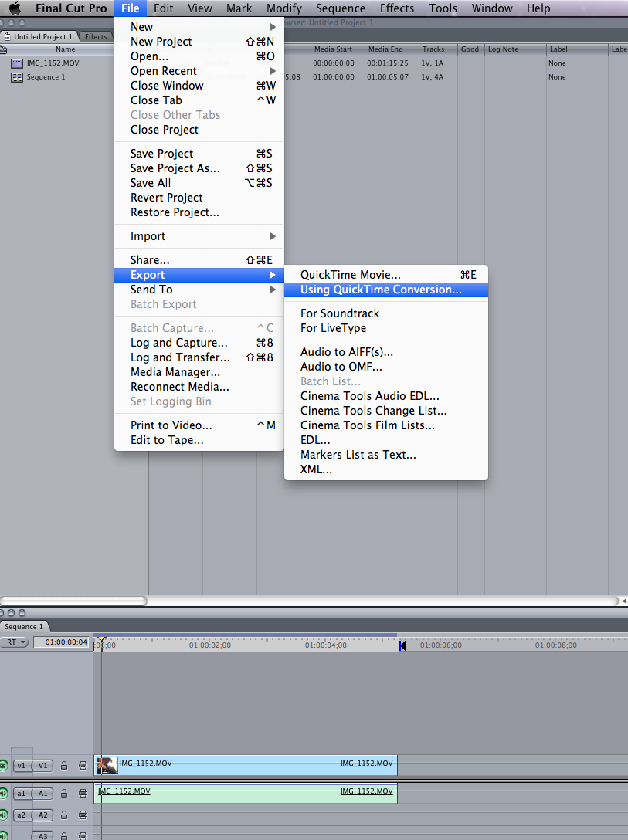Mute the A2 audio track
The width and height of the screenshot is (628, 840).
click(x=4, y=815)
